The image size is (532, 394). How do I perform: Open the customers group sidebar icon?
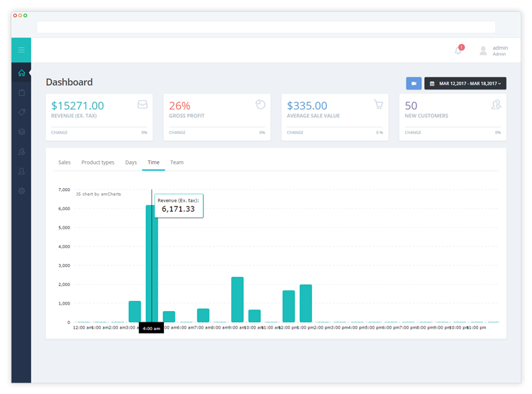click(x=22, y=151)
